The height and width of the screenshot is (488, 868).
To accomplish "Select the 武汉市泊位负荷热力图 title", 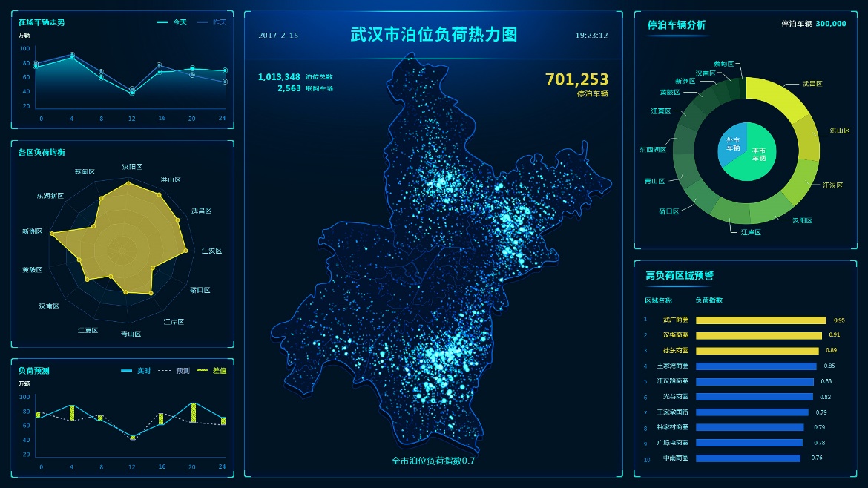I will click(433, 35).
